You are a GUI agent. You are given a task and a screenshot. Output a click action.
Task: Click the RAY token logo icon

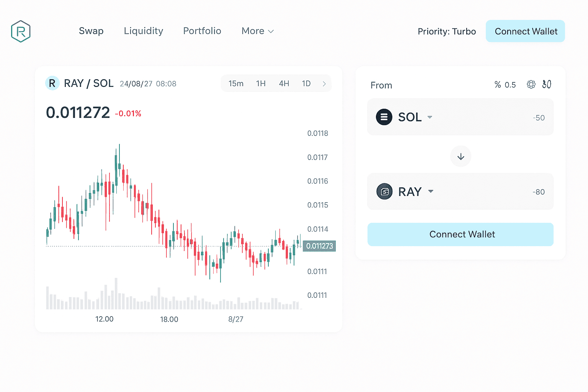(384, 191)
